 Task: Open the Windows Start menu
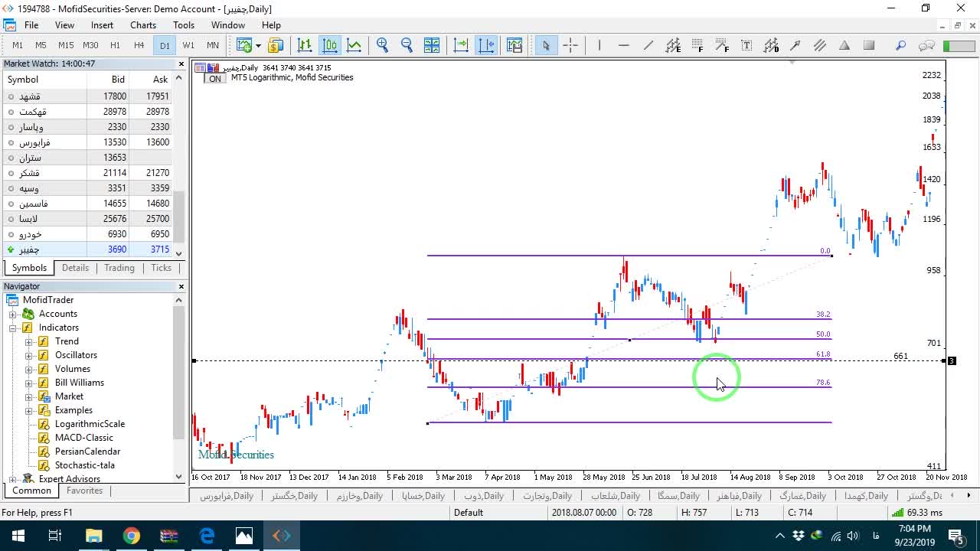tap(18, 536)
